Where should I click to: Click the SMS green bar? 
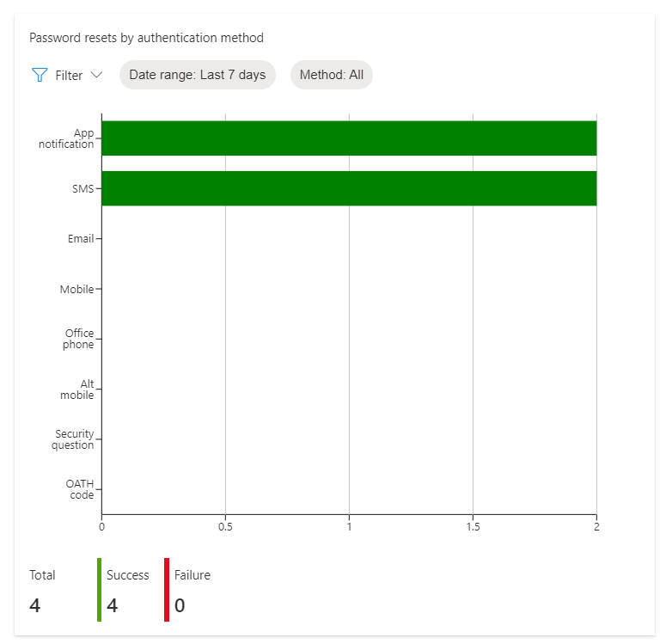point(349,188)
